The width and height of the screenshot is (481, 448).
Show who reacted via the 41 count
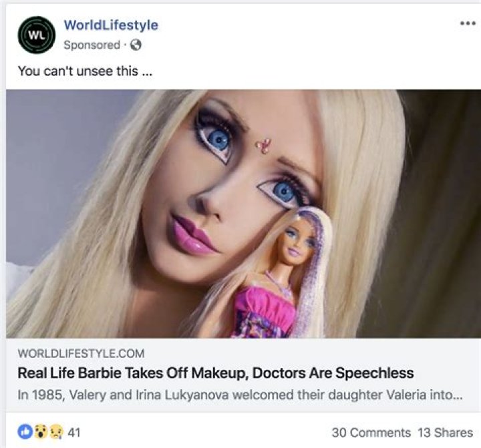[x=74, y=433]
